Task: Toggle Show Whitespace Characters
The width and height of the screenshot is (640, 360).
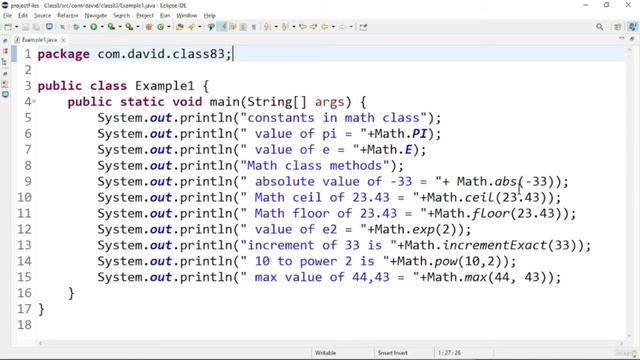Action: pos(253,27)
